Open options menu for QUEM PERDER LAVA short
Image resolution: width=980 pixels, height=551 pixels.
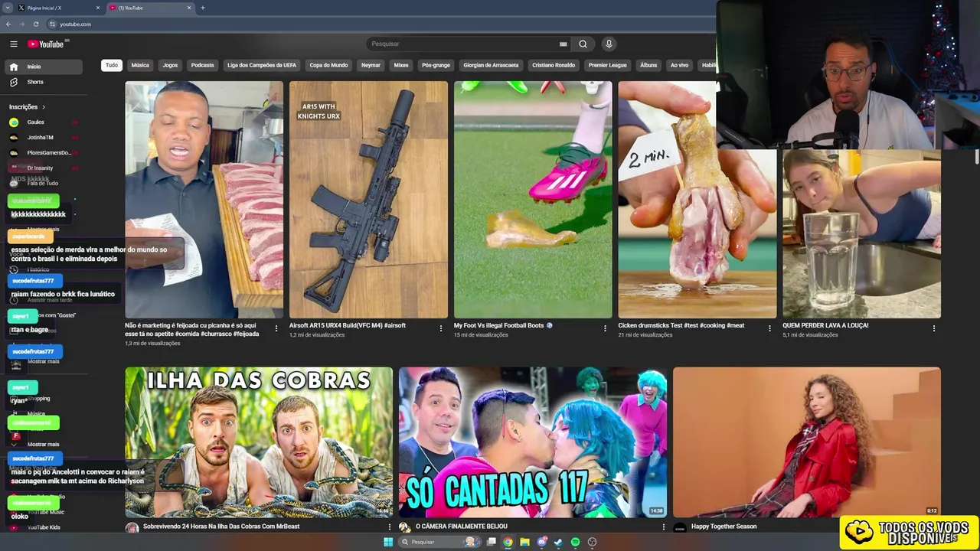(934, 328)
